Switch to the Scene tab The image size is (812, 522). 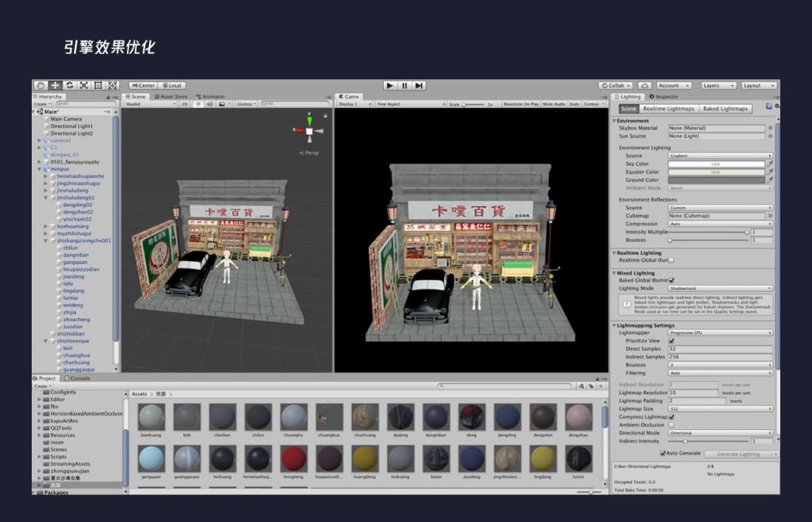[135, 97]
